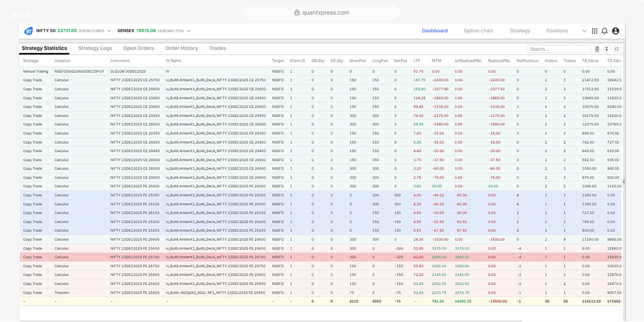Click the blue BT logo icon
This screenshot has height=322, width=644.
point(28,31)
